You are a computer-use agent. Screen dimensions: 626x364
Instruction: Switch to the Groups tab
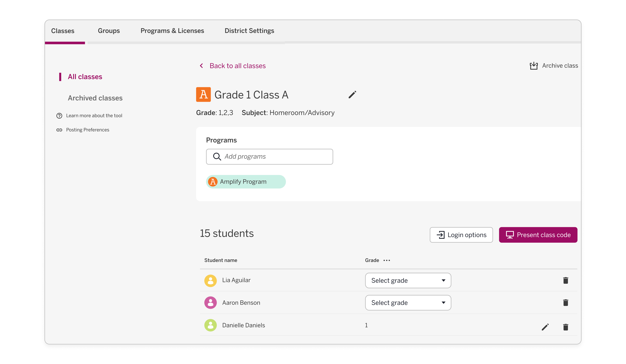pyautogui.click(x=109, y=31)
